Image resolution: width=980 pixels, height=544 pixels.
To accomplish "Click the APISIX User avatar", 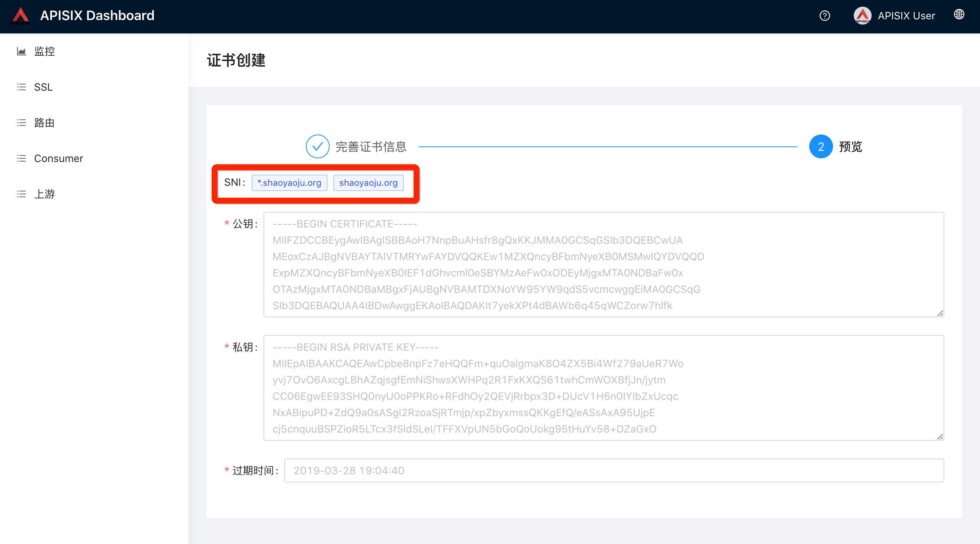I will point(863,16).
